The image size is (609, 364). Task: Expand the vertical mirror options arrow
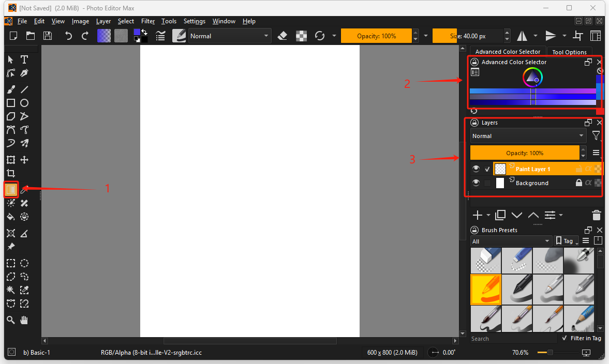[565, 36]
